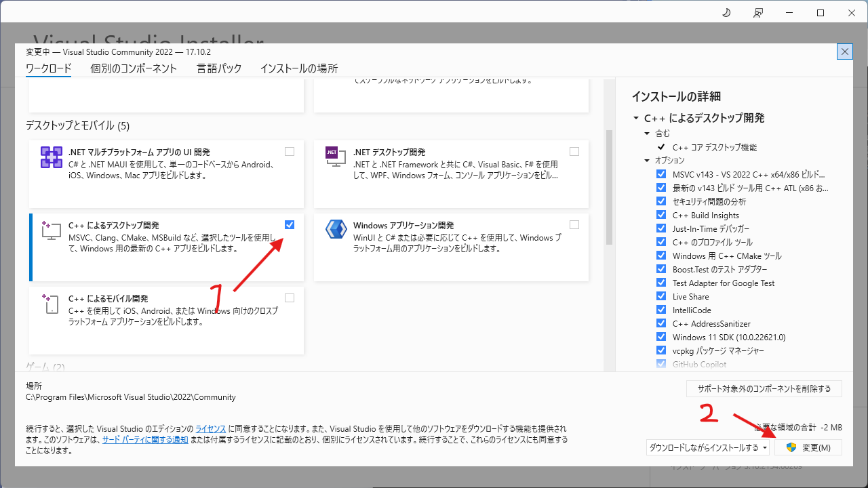
Task: Uncheck Windows 11 SDK option
Action: 661,337
